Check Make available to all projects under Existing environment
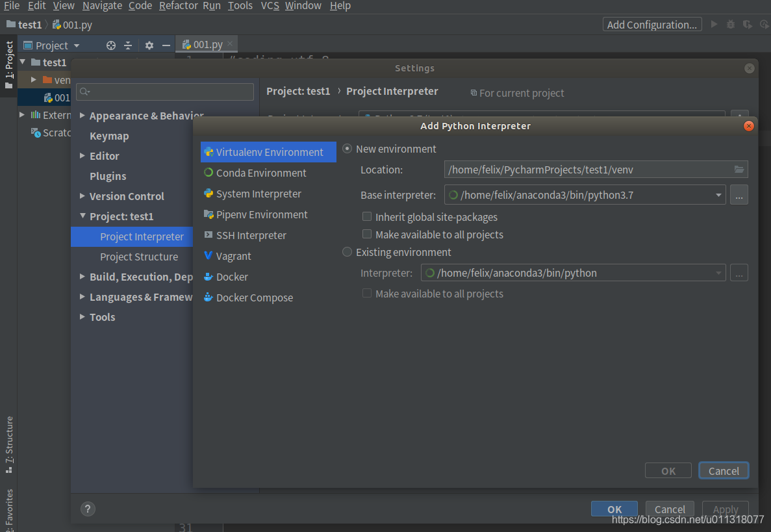The image size is (771, 532). (367, 293)
